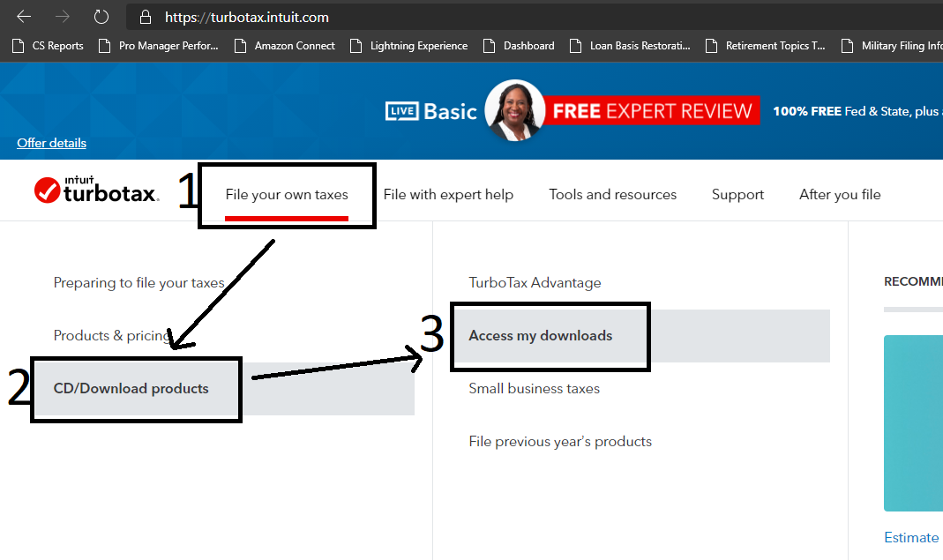943x560 pixels.
Task: Expand the After you file menu
Action: (839, 195)
